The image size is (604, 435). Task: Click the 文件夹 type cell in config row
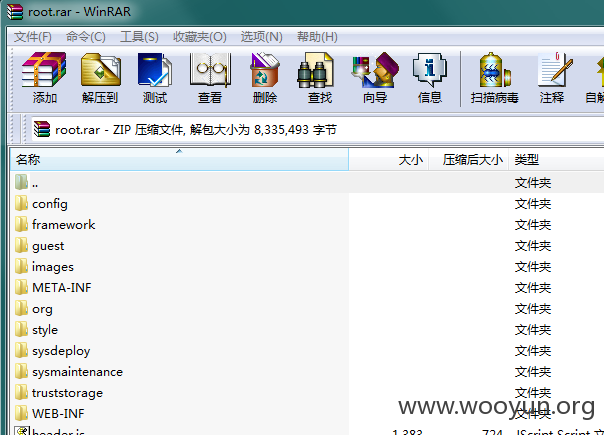point(533,203)
